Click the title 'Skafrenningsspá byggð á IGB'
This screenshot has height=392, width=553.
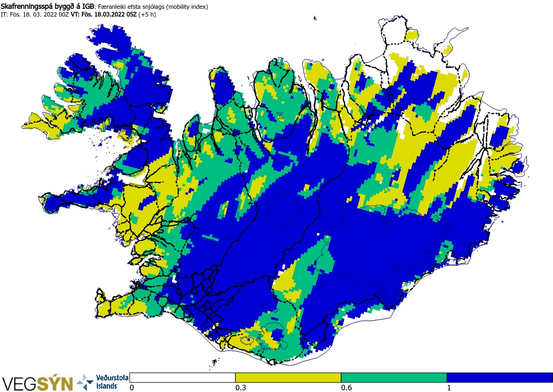48,6
